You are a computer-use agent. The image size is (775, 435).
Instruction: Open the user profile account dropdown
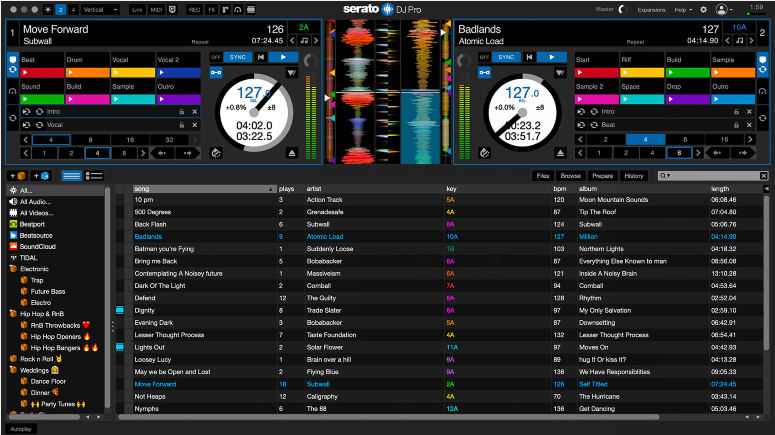tap(724, 9)
